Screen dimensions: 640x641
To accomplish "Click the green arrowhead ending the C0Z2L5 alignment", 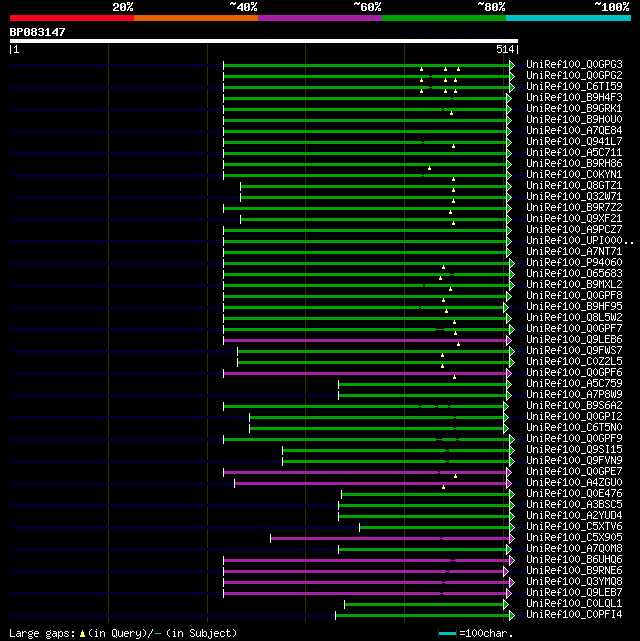I will [x=512, y=363].
